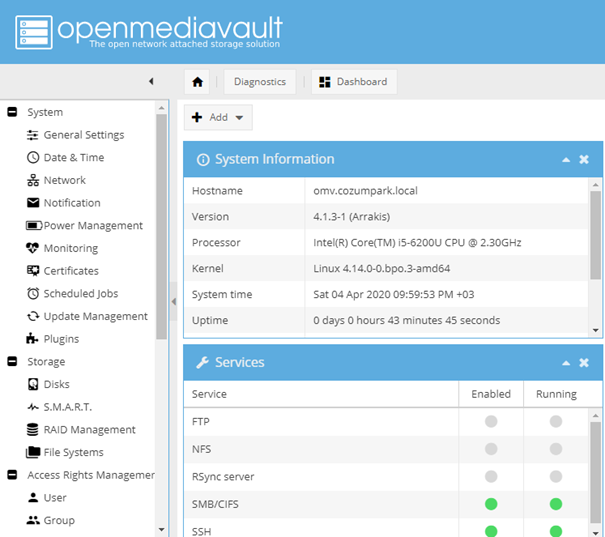Click System Information scrollbar down arrow
The width and height of the screenshot is (605, 537).
point(595,330)
